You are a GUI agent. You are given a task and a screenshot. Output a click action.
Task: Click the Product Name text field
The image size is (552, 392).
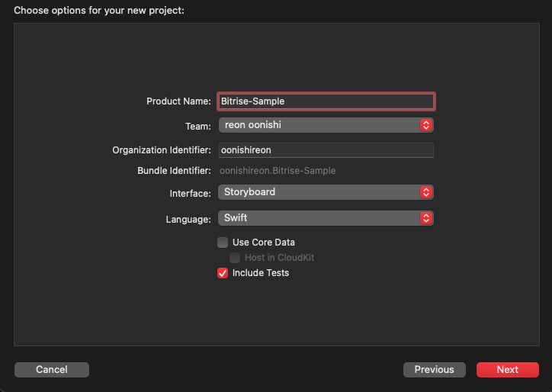[x=326, y=101]
